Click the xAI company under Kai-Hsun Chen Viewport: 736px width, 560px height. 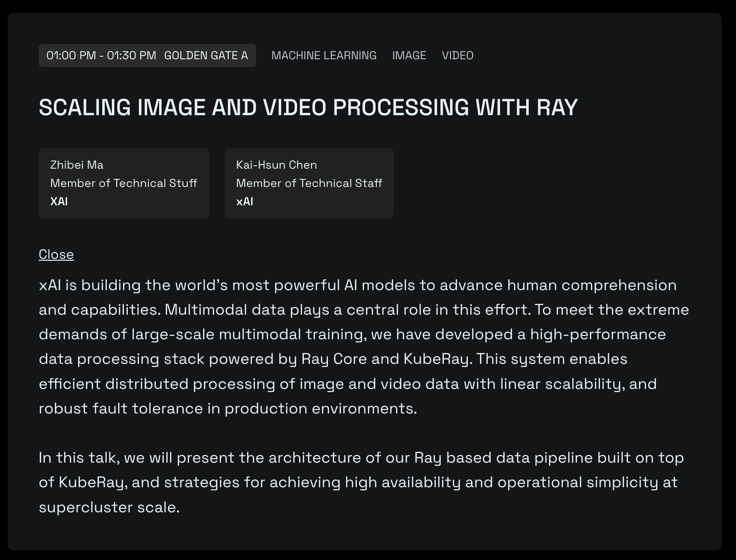245,201
